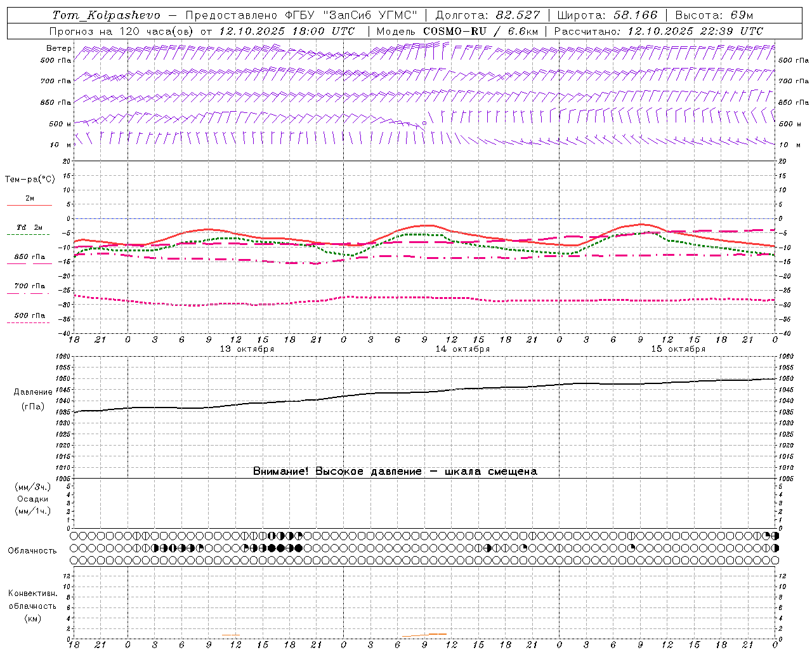Screen dimensions: 812x650
Task: Click the Модель COSMO-RU / 6.6км label
Action: tap(457, 31)
